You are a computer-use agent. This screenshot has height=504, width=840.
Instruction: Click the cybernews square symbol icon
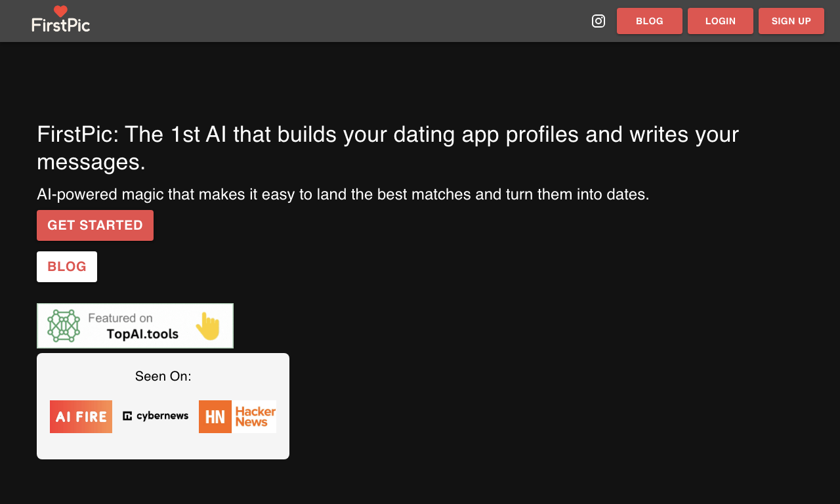(127, 415)
